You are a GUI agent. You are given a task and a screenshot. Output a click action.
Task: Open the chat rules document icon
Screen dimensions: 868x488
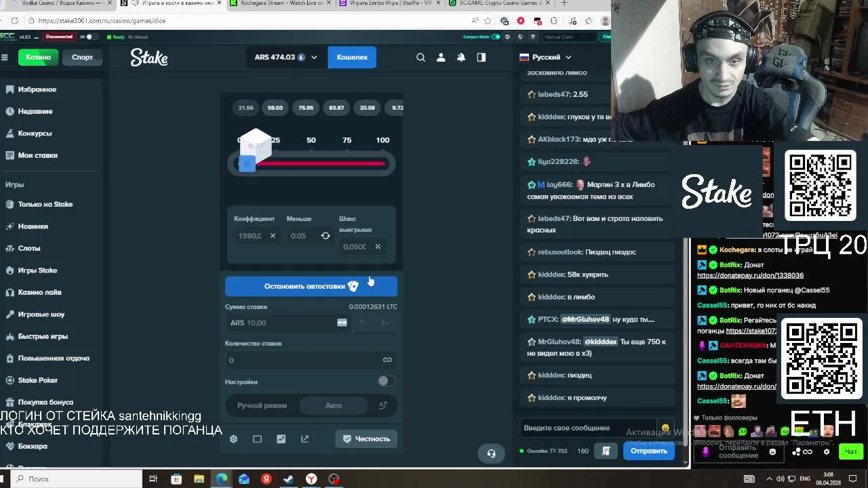click(606, 451)
